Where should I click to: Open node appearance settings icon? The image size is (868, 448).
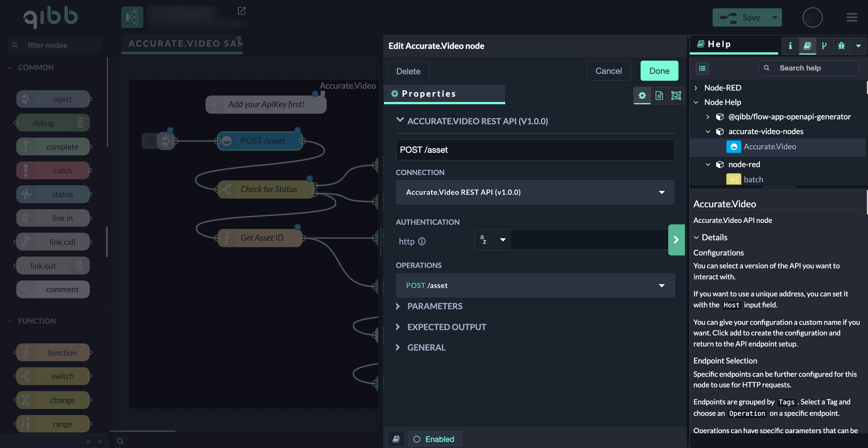[676, 96]
